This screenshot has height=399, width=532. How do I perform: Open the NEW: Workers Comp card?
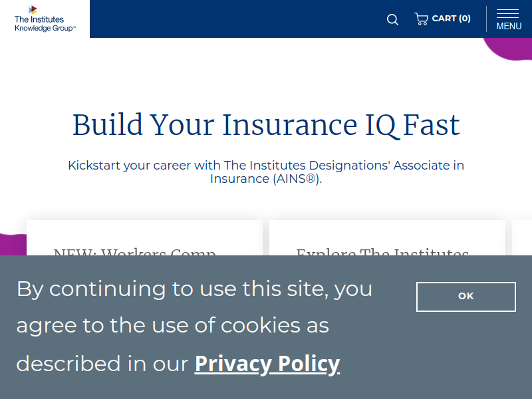[144, 237]
